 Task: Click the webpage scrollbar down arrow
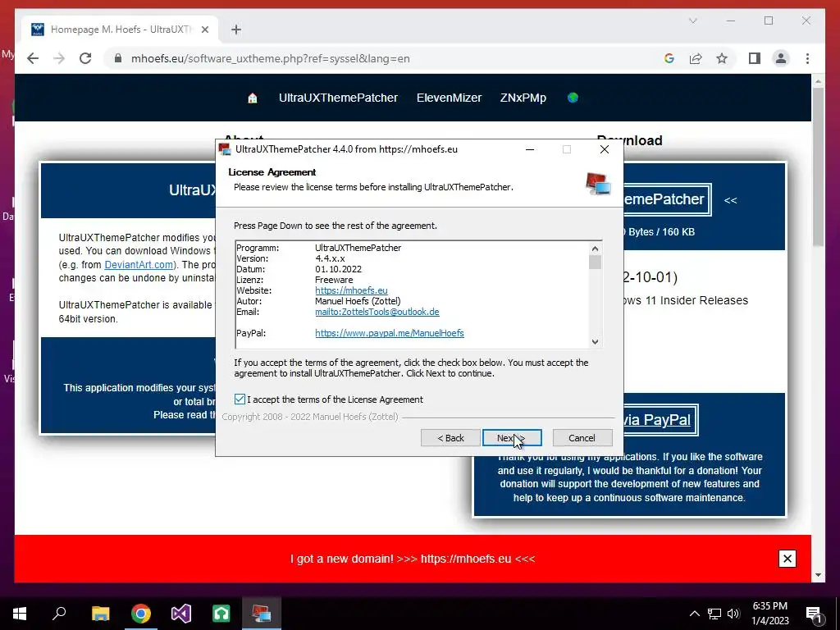click(x=818, y=575)
